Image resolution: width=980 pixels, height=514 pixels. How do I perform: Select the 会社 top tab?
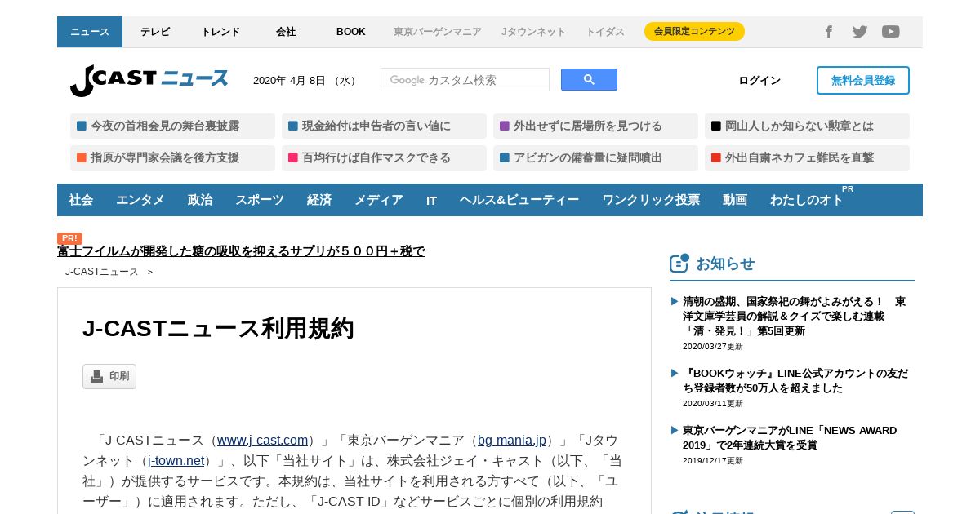click(x=286, y=32)
